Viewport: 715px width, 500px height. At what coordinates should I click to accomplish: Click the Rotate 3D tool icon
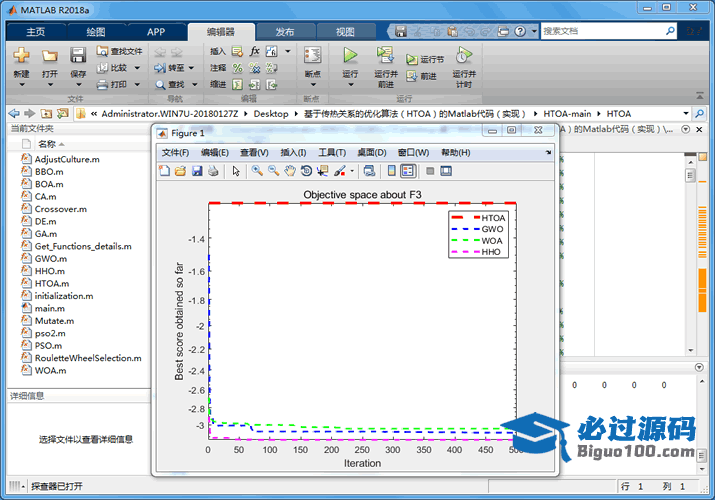305,171
